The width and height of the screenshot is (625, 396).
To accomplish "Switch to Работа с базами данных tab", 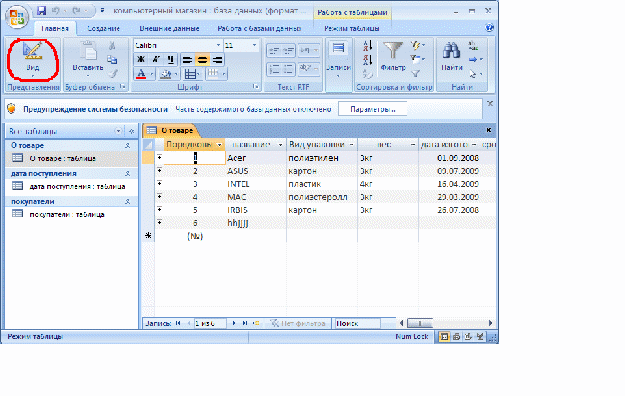I will click(x=259, y=28).
